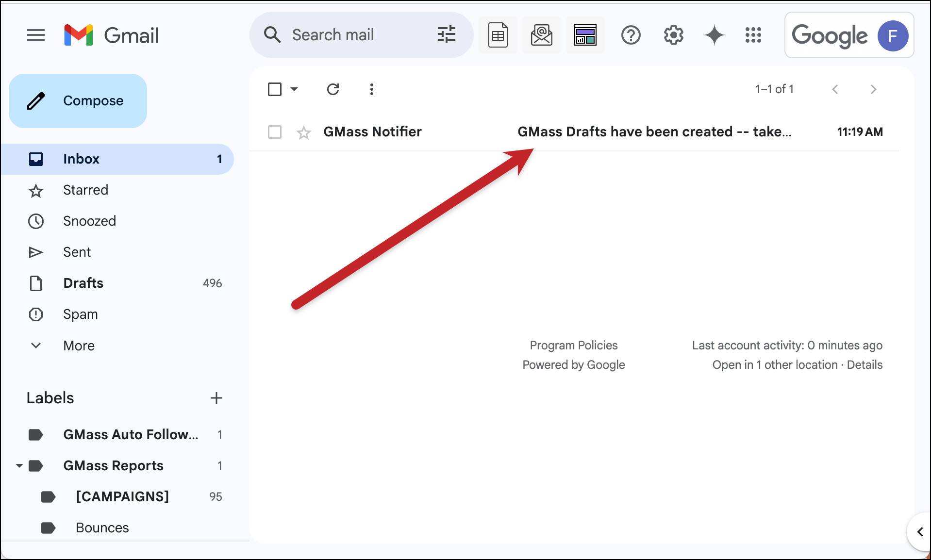The height and width of the screenshot is (560, 931).
Task: Open the Sent folder
Action: tap(117, 252)
